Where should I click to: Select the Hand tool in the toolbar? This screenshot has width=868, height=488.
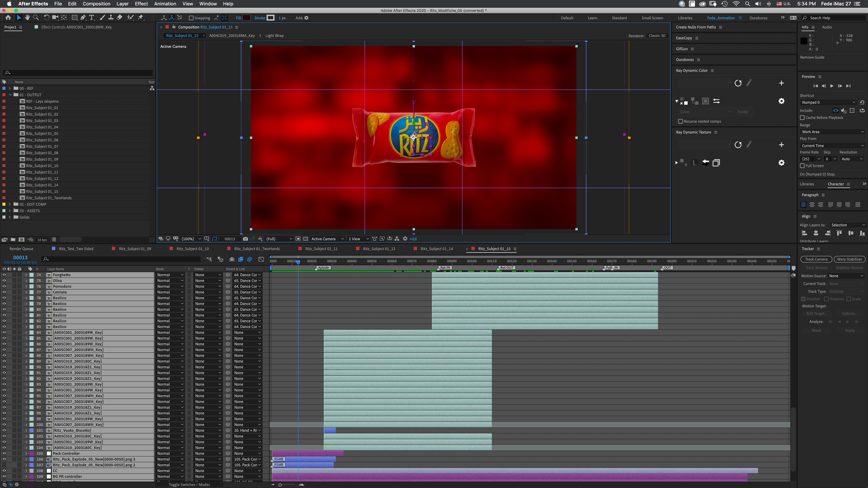(x=27, y=18)
